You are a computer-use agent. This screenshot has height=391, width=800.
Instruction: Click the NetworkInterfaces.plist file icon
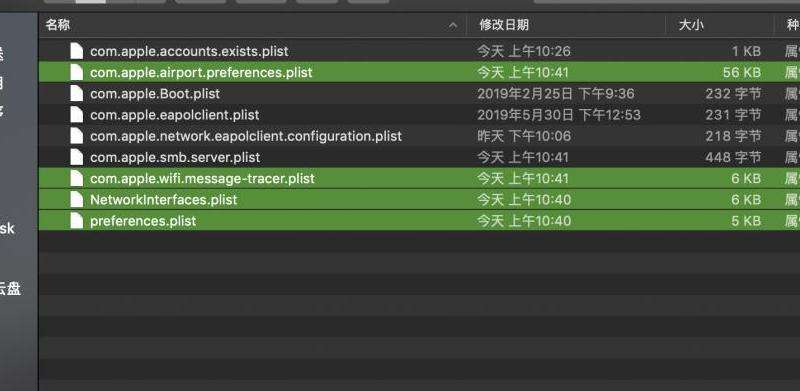[x=77, y=200]
